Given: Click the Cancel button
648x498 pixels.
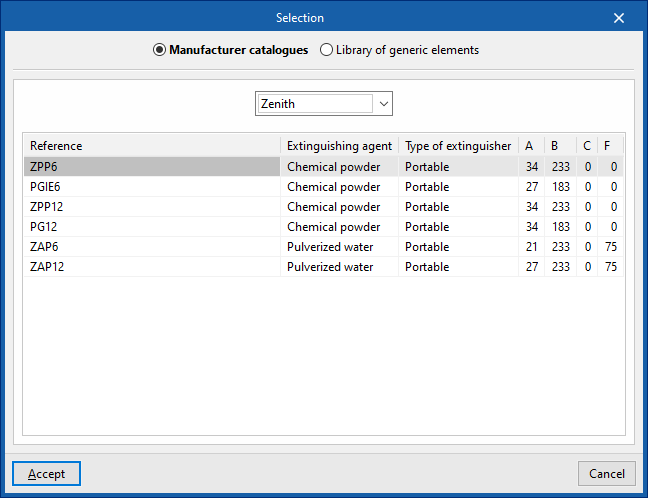Looking at the screenshot, I should pyautogui.click(x=606, y=473).
